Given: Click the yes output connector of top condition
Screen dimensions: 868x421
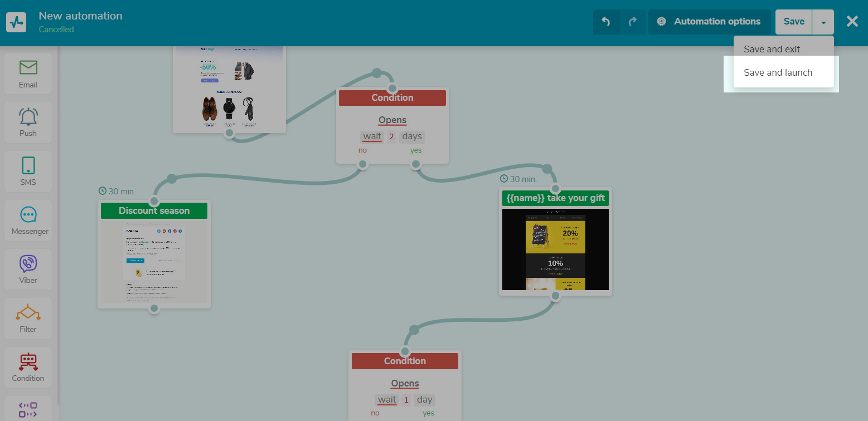Looking at the screenshot, I should (x=415, y=164).
